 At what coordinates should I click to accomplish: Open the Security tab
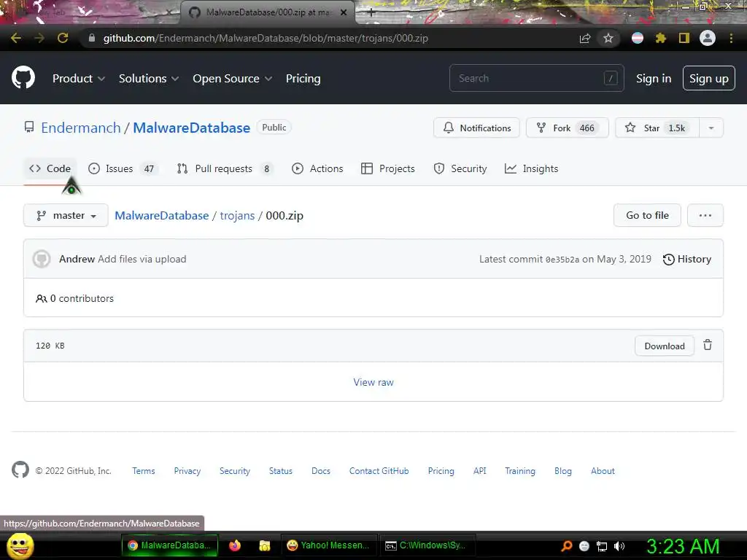tap(460, 168)
